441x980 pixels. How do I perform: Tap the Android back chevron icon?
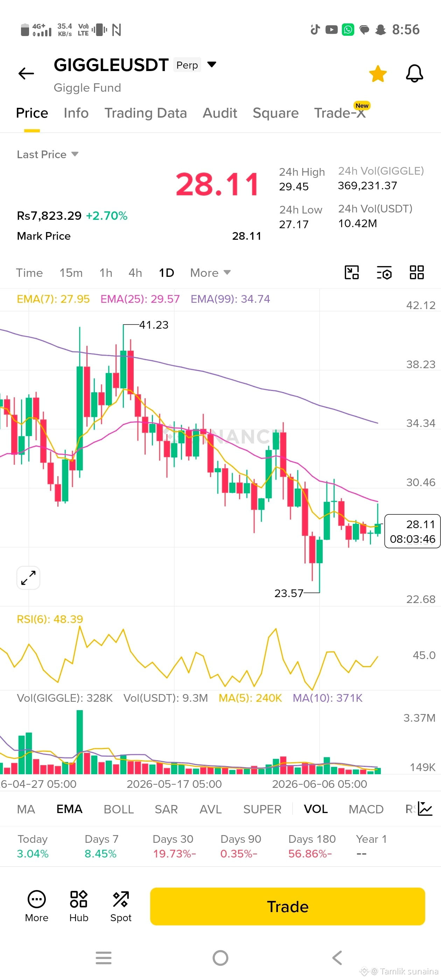337,958
